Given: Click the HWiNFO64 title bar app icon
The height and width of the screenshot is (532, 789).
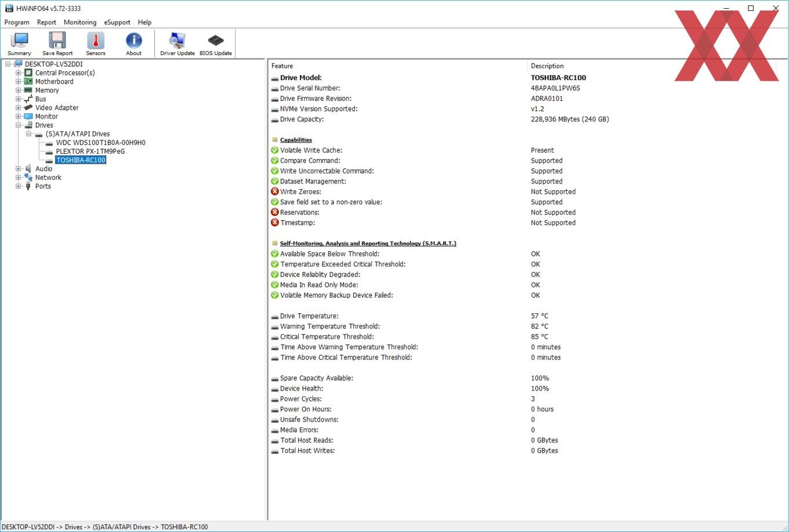Looking at the screenshot, I should tap(9, 8).
